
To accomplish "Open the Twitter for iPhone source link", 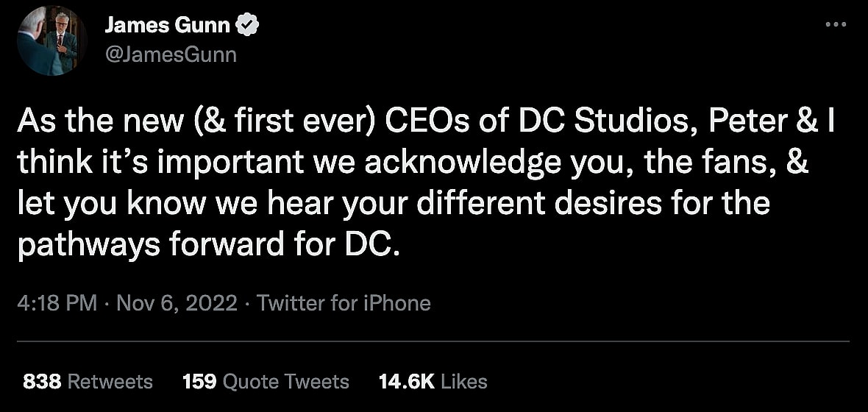I will tap(344, 302).
